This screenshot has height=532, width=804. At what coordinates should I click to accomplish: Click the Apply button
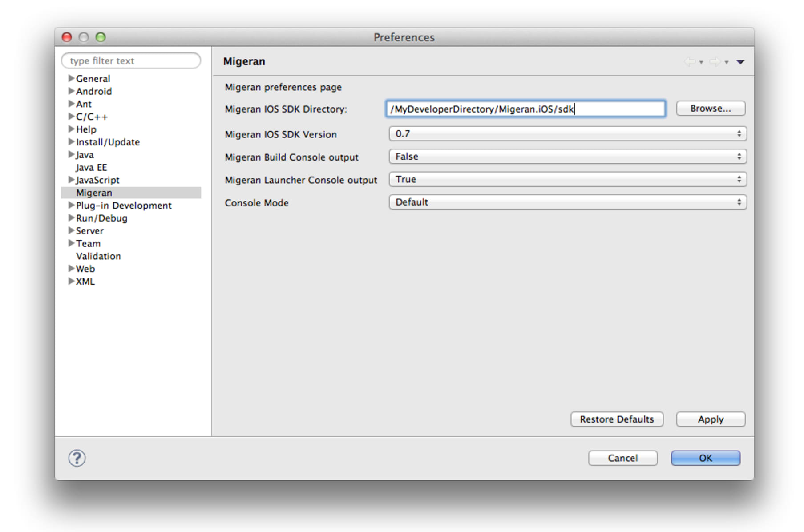click(x=711, y=419)
